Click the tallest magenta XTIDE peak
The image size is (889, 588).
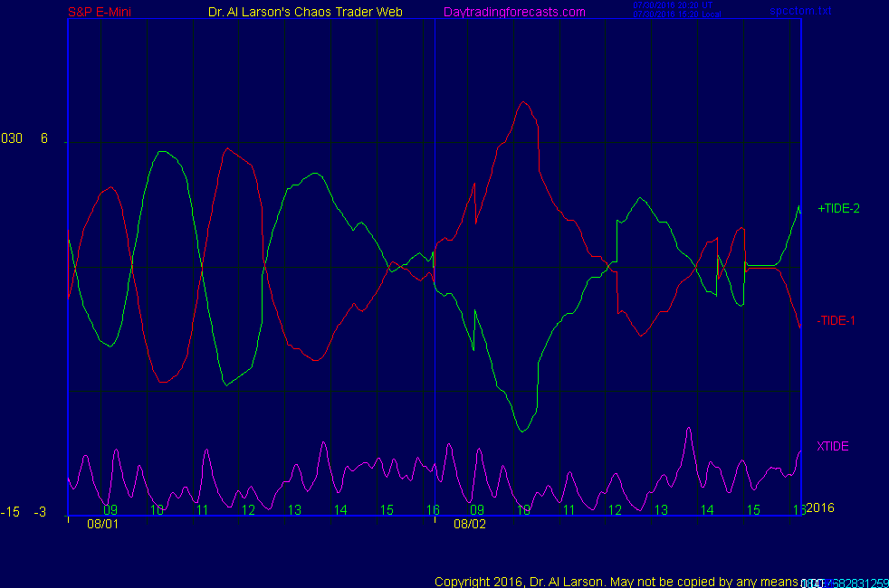689,429
